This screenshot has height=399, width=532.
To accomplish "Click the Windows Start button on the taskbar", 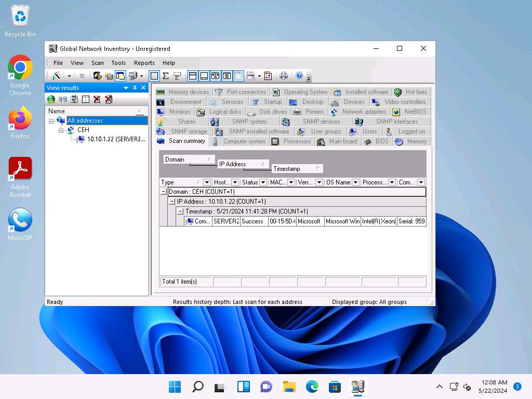I will click(x=175, y=387).
